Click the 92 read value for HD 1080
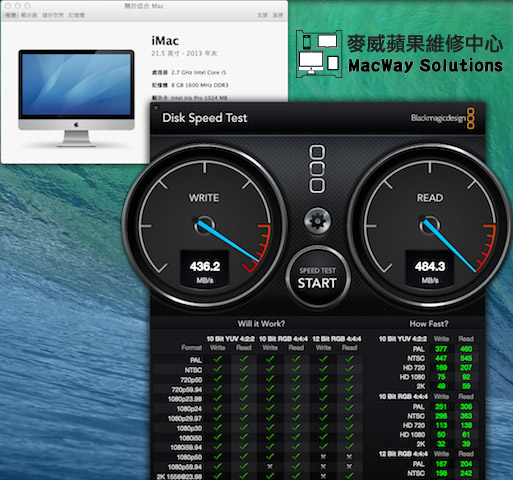Image resolution: width=513 pixels, height=480 pixels. [466, 377]
